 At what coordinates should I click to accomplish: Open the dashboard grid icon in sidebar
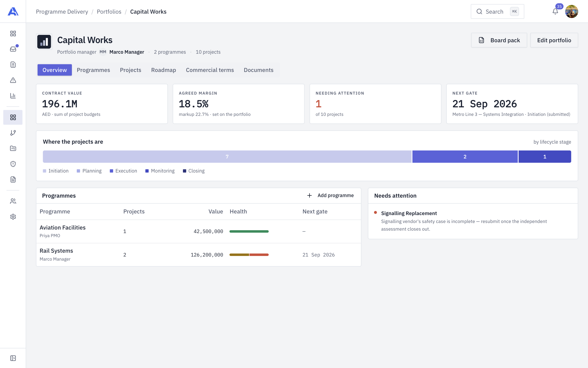(x=13, y=34)
